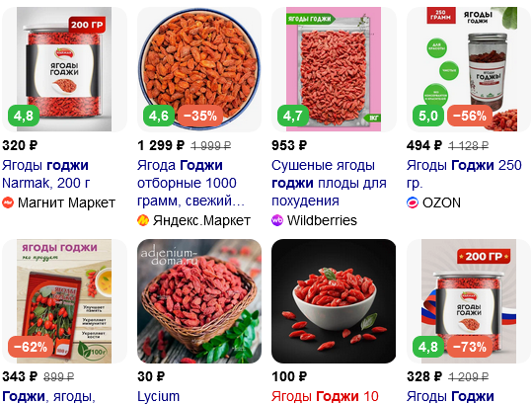Click the 4,8 rating badge on Narmak jar
This screenshot has height=404, width=532.
click(24, 116)
